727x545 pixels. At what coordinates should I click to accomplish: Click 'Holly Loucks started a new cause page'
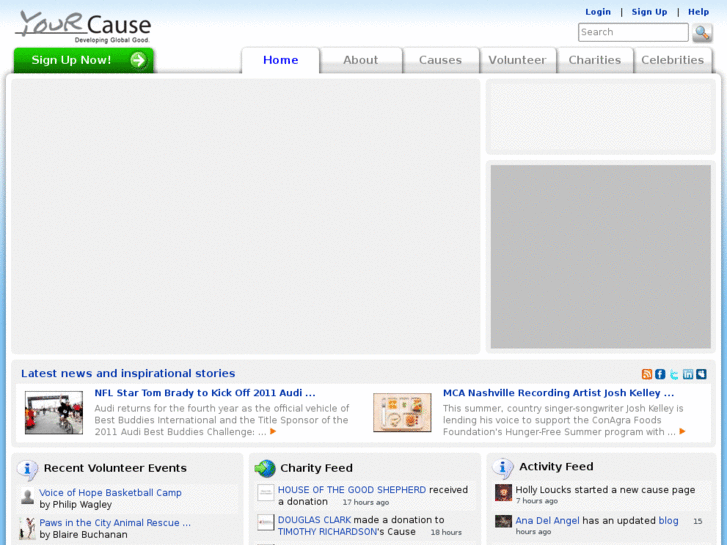pyautogui.click(x=606, y=490)
